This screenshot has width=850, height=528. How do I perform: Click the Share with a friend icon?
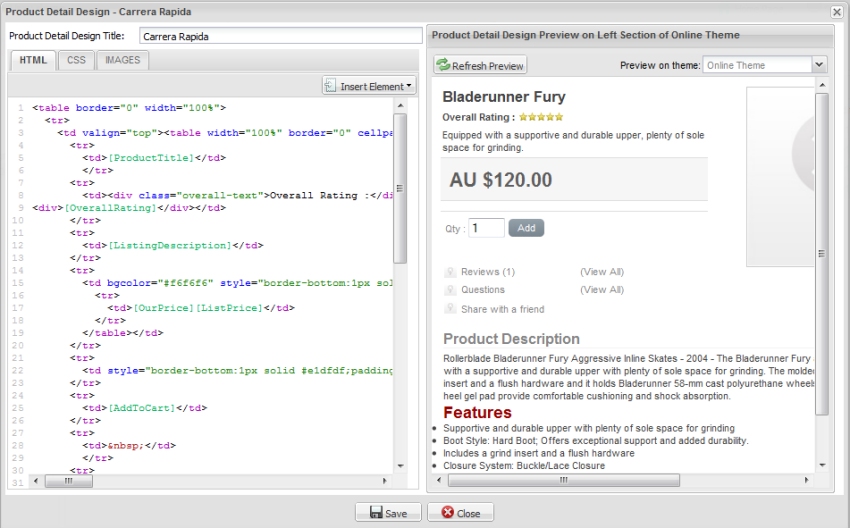click(x=450, y=308)
